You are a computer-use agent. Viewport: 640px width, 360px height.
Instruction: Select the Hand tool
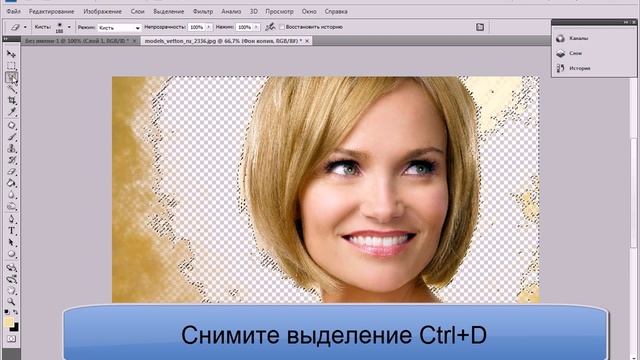coord(11,291)
